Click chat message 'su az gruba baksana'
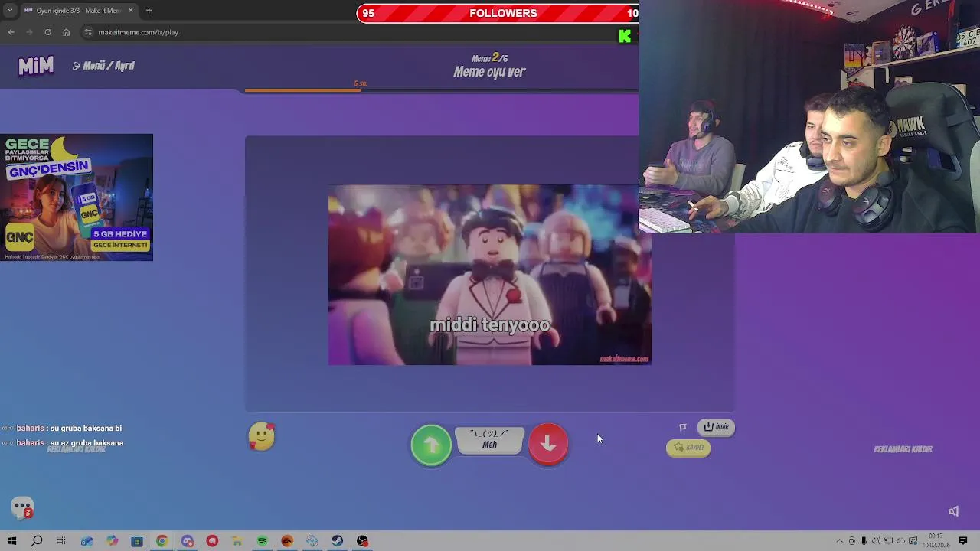The image size is (980, 551). click(87, 443)
